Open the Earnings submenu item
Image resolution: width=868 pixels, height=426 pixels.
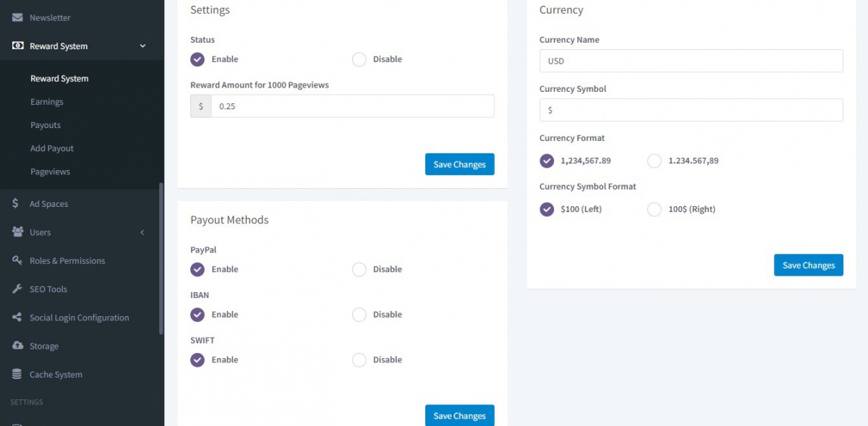[47, 102]
